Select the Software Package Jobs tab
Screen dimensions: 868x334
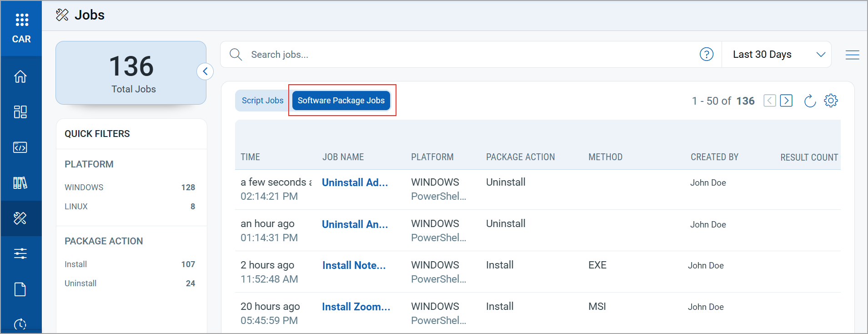(x=341, y=101)
